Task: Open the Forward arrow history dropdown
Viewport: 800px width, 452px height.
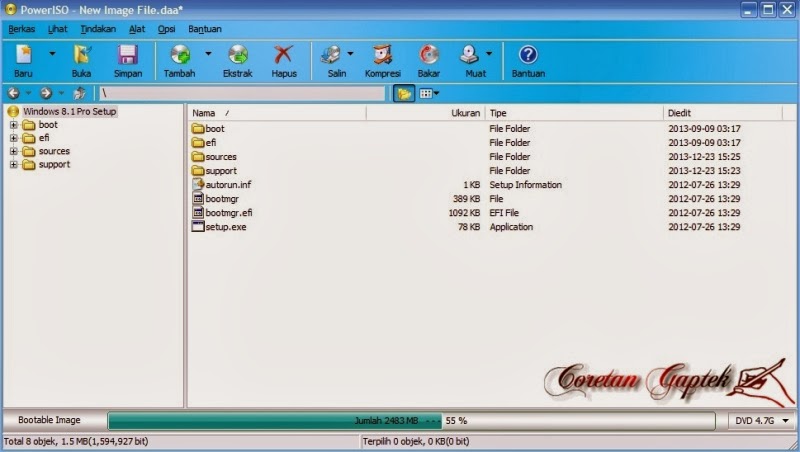Action: point(61,93)
